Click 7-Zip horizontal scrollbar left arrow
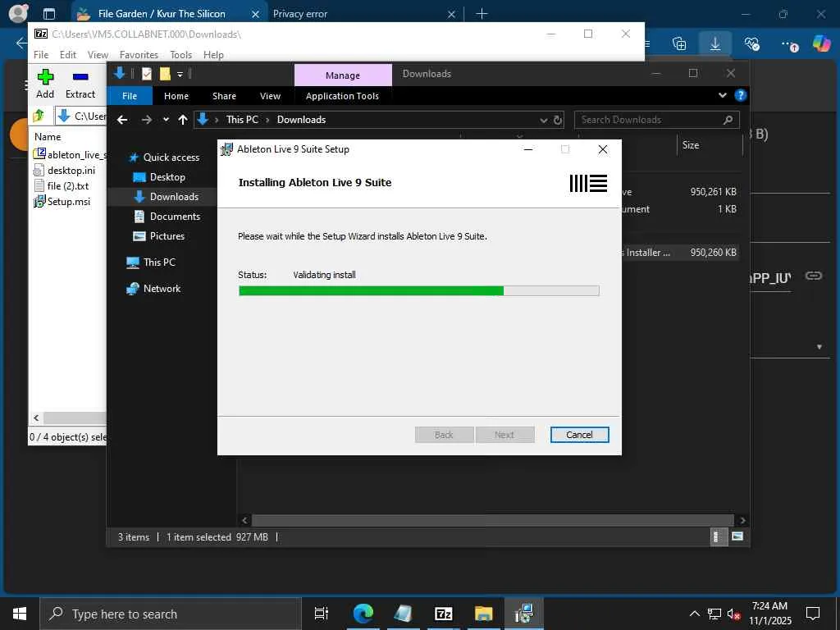 point(36,418)
